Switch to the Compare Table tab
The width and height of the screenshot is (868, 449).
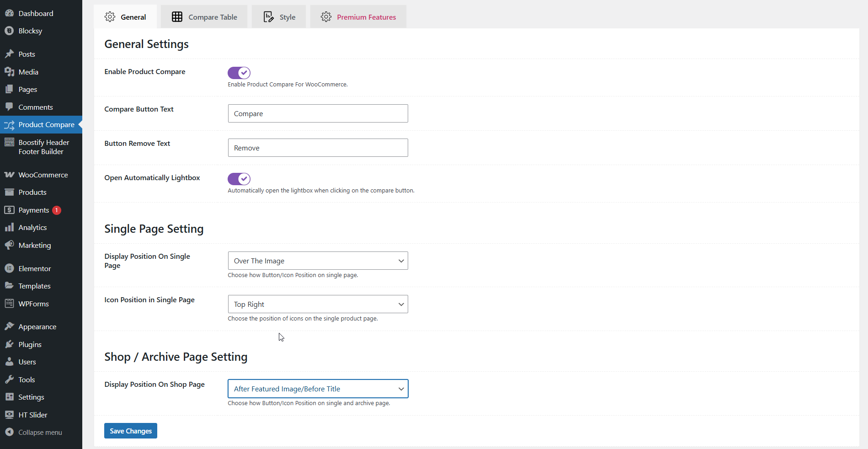[204, 17]
